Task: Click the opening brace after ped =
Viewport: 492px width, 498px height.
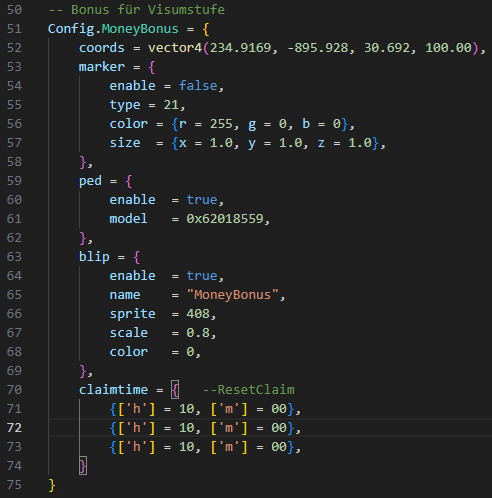Action: 129,181
